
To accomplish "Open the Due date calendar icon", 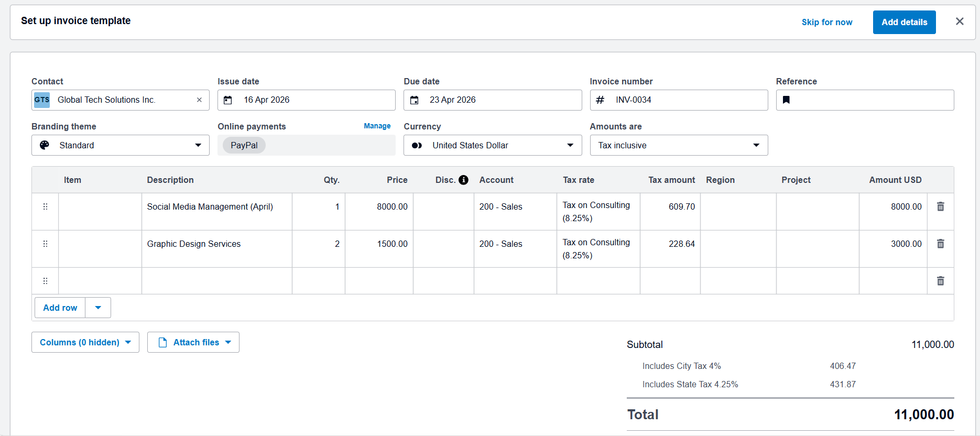I will (x=414, y=100).
